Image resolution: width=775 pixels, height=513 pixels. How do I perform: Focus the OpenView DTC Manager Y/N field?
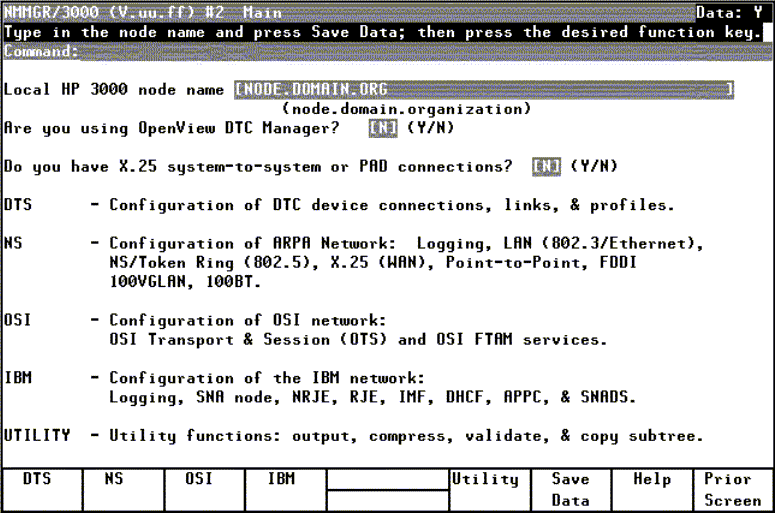point(383,128)
